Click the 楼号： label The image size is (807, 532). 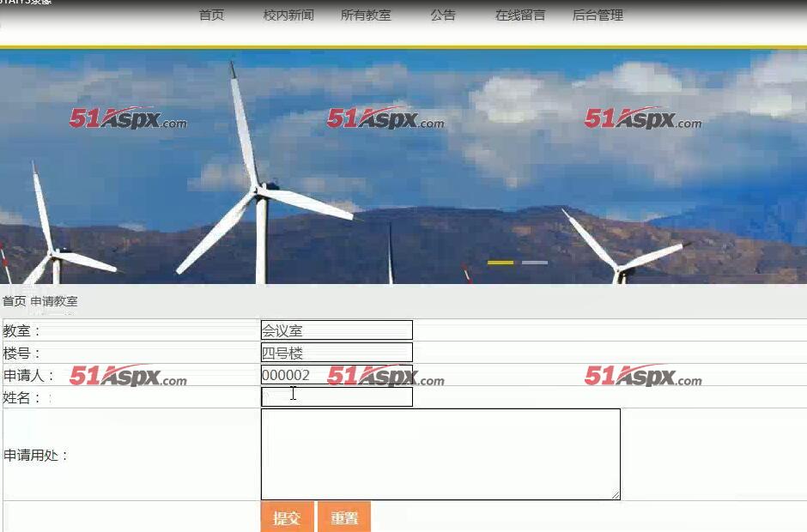[x=21, y=354]
